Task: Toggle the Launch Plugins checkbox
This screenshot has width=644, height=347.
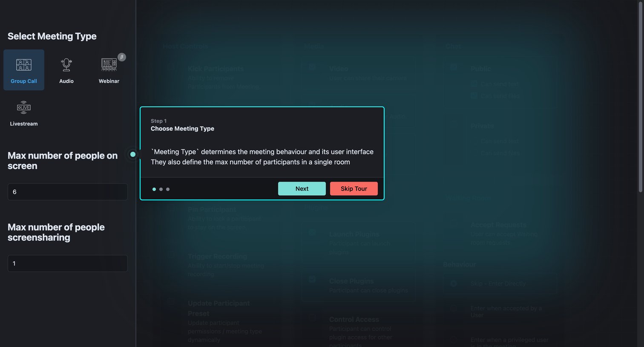Action: tap(312, 232)
